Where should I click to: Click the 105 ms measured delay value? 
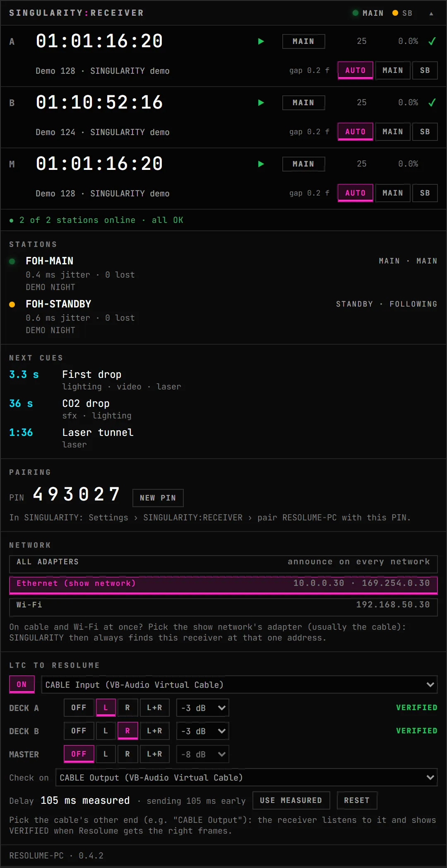coord(85,800)
